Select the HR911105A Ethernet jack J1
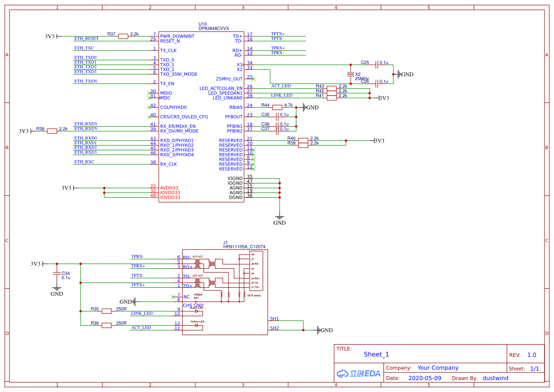 pos(225,292)
